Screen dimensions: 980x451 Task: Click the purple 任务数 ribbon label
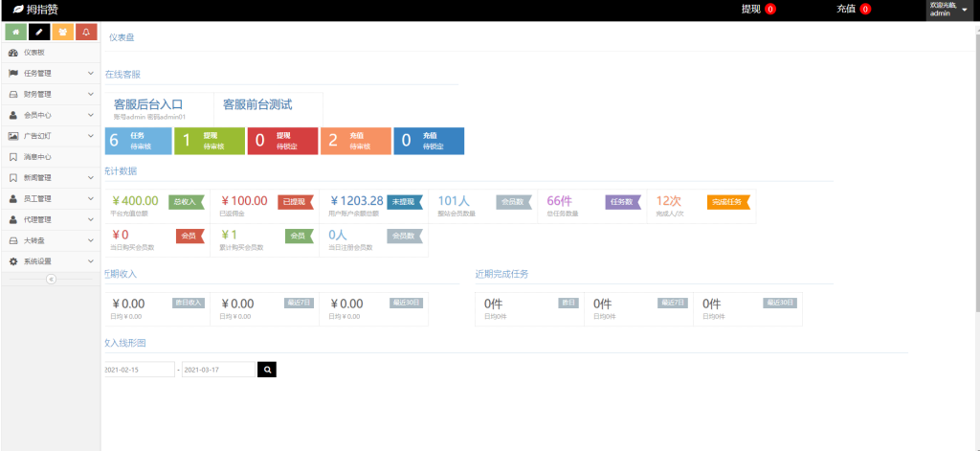pos(622,202)
